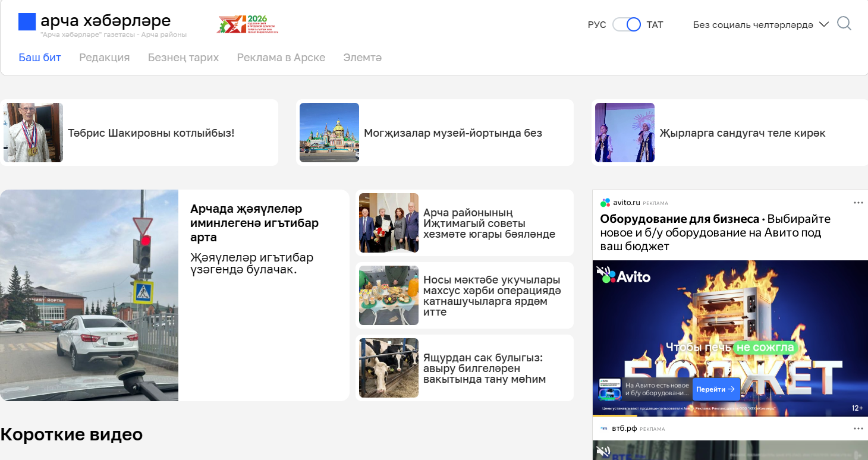Screen dimensions: 868x460
Task: Unmute the VTB video ad
Action: pyautogui.click(x=605, y=452)
